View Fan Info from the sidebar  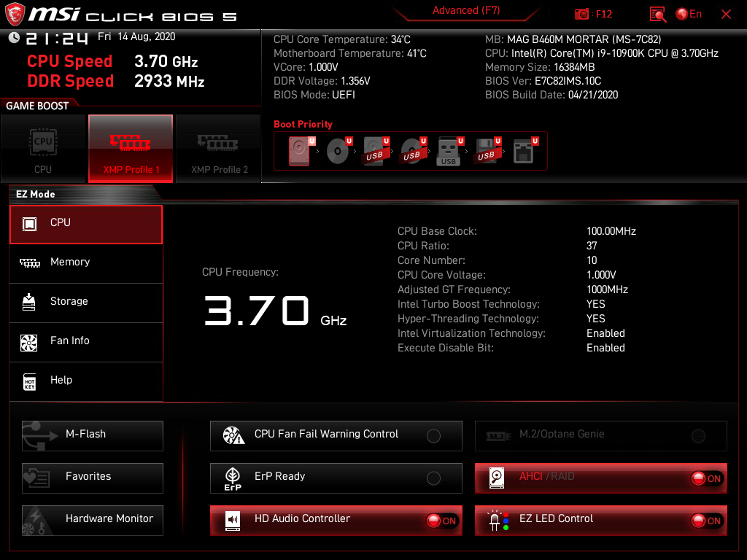85,342
